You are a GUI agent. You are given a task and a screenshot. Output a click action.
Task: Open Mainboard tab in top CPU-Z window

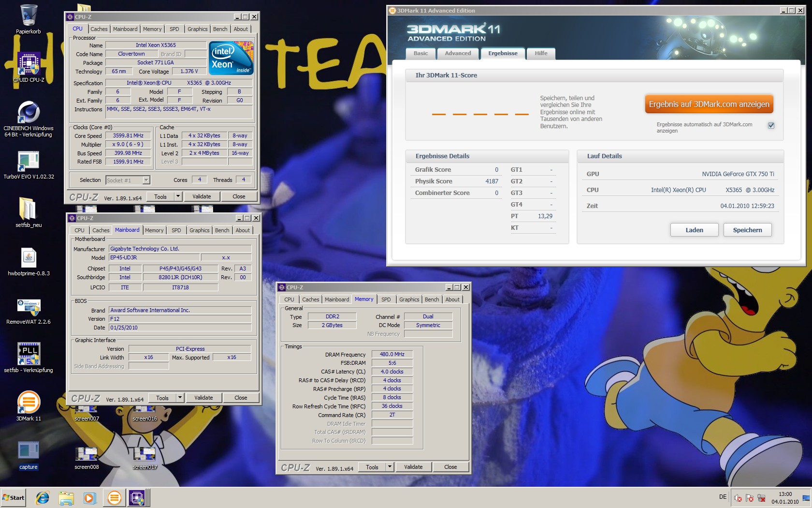[x=125, y=29]
